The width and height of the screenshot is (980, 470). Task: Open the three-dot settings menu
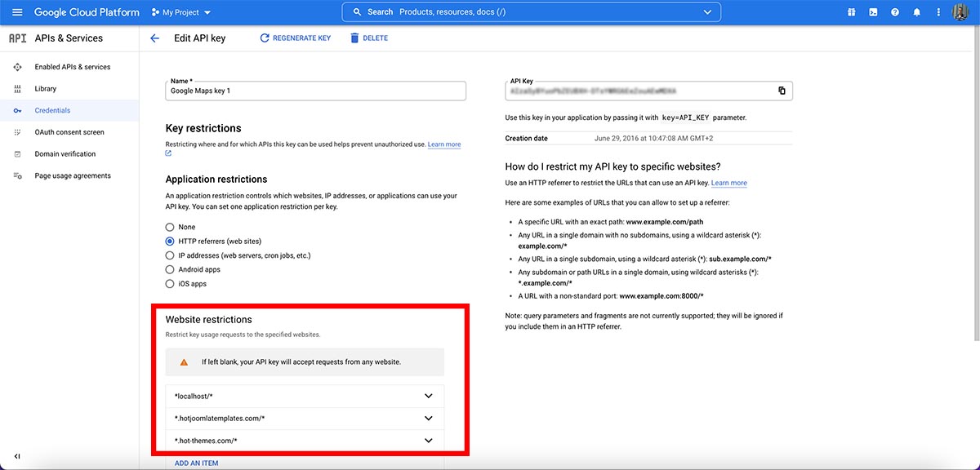[x=938, y=12]
